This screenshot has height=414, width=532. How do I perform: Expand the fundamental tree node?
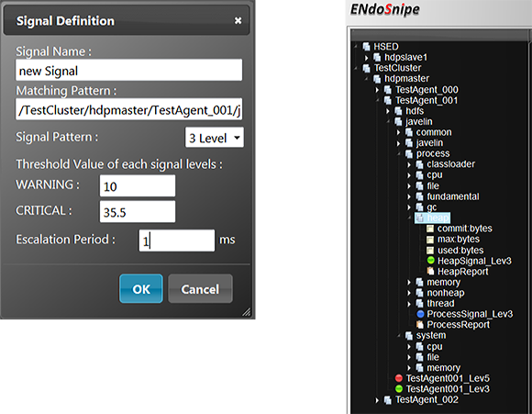(409, 196)
